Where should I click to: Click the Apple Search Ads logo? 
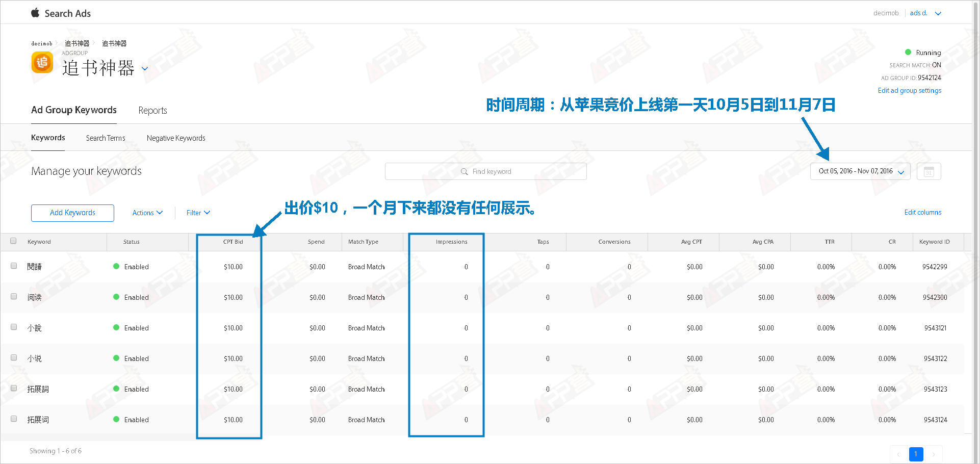pos(35,13)
